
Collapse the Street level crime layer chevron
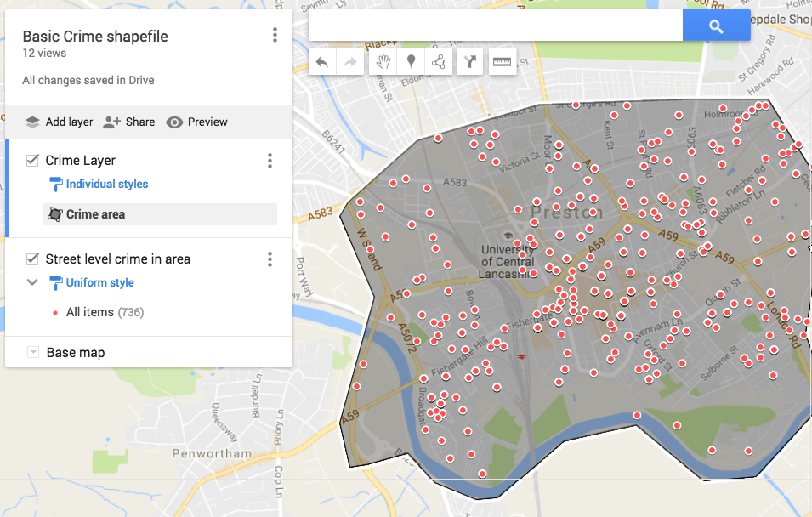32,282
